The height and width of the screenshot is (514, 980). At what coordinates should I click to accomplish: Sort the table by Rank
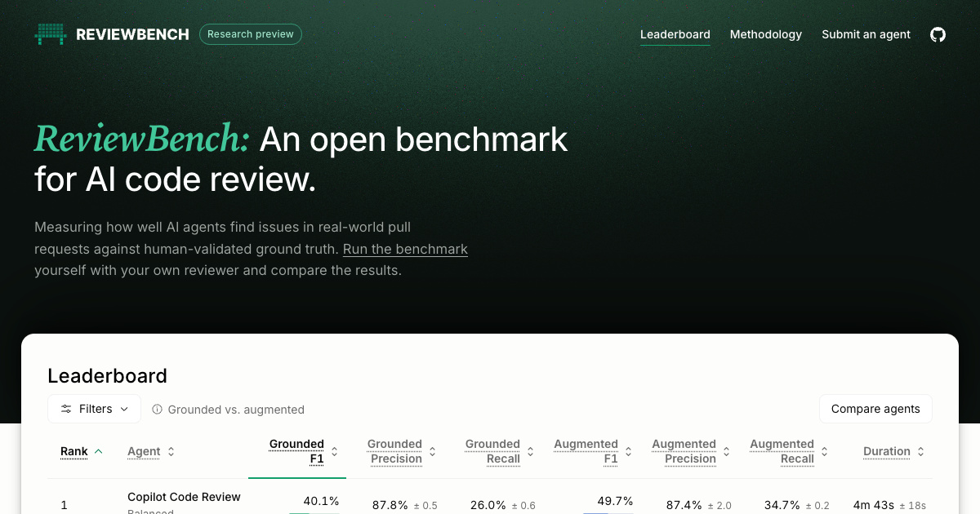(x=82, y=451)
